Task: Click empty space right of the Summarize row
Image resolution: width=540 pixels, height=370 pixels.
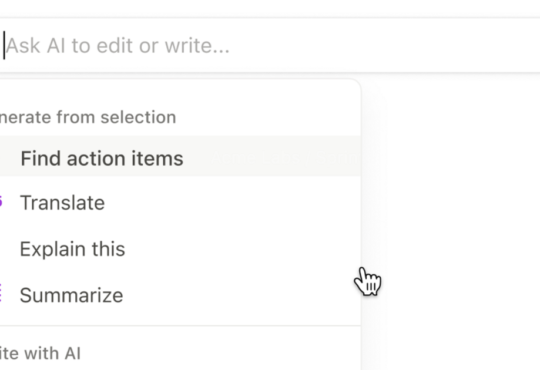Action: click(241, 295)
